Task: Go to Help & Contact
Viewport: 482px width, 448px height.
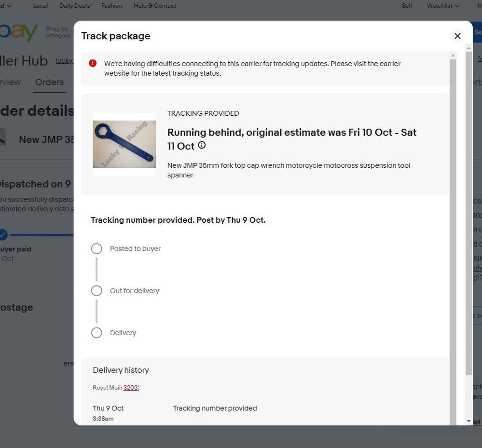Action: [x=154, y=6]
